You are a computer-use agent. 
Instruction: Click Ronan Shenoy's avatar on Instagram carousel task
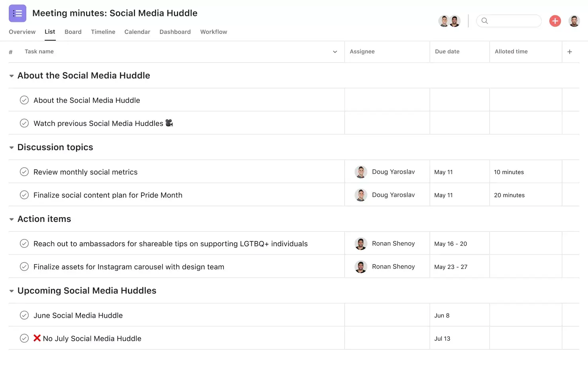[361, 267]
